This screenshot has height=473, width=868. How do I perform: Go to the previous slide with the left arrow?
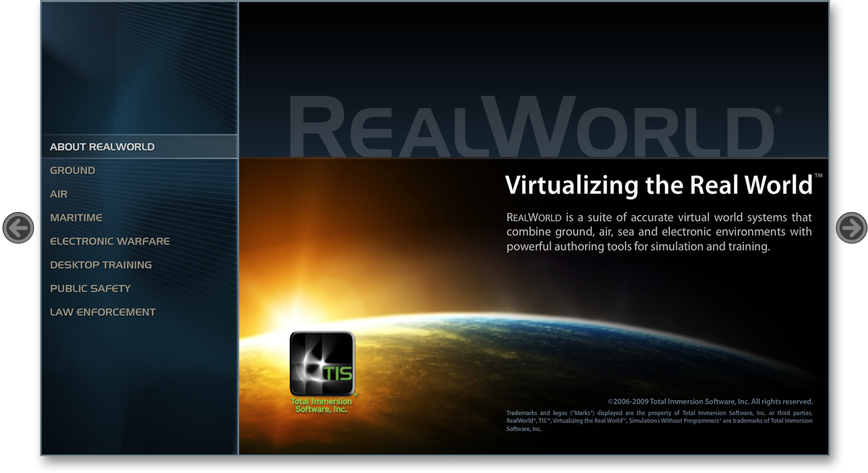point(18,228)
